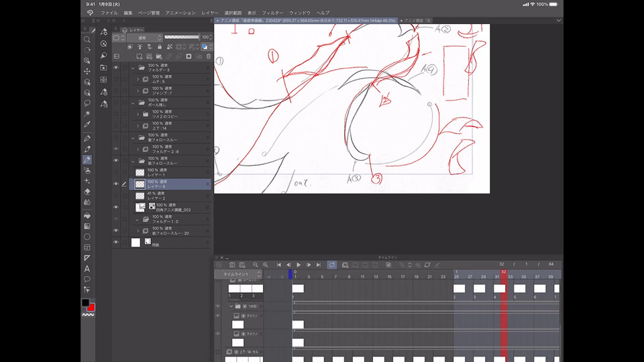Hide レイヤー5 in Layer panel
The height and width of the screenshot is (362, 644).
click(116, 184)
